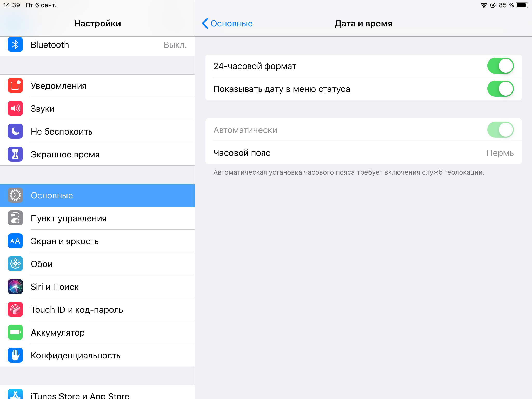Open Обои settings
The width and height of the screenshot is (532, 399).
97,264
